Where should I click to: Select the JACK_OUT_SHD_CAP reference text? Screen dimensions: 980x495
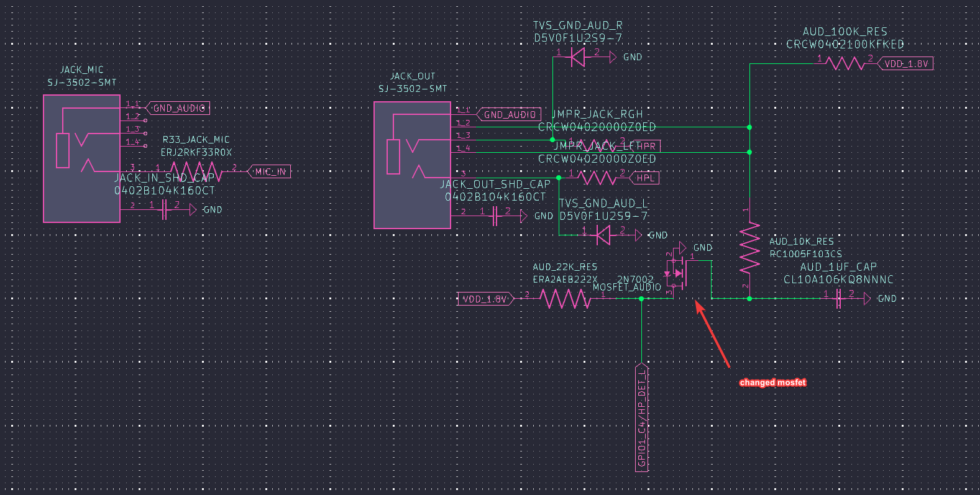point(495,184)
